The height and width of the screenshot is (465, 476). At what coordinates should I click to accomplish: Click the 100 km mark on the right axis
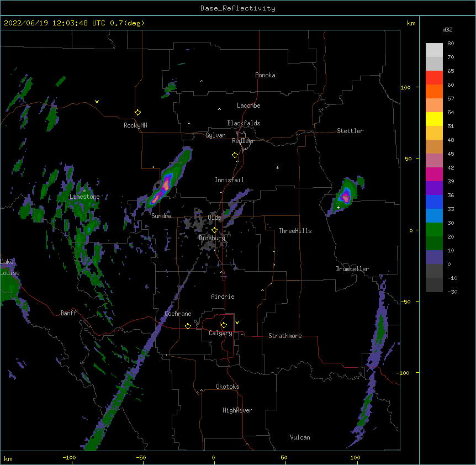click(x=405, y=87)
